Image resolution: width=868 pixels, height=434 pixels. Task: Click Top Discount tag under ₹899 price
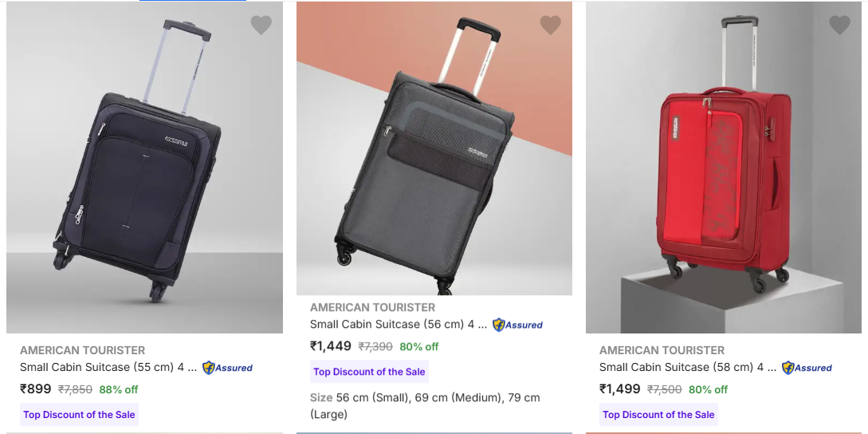[x=79, y=415]
